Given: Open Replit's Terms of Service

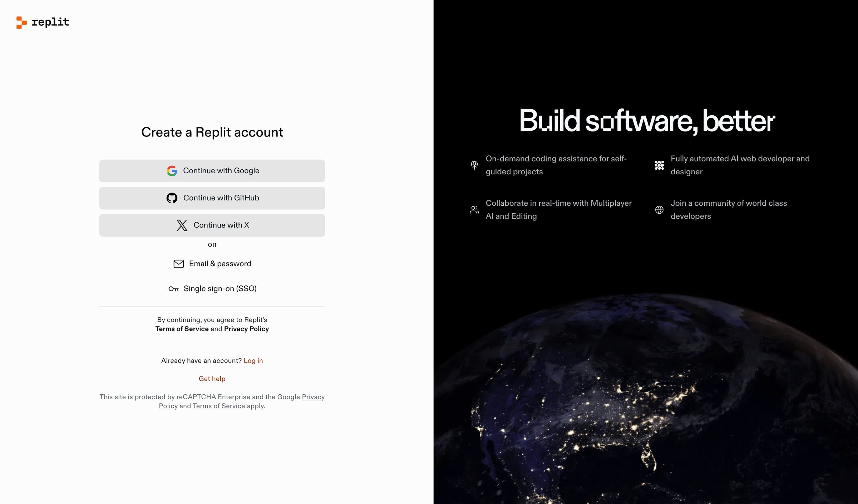Looking at the screenshot, I should [182, 329].
